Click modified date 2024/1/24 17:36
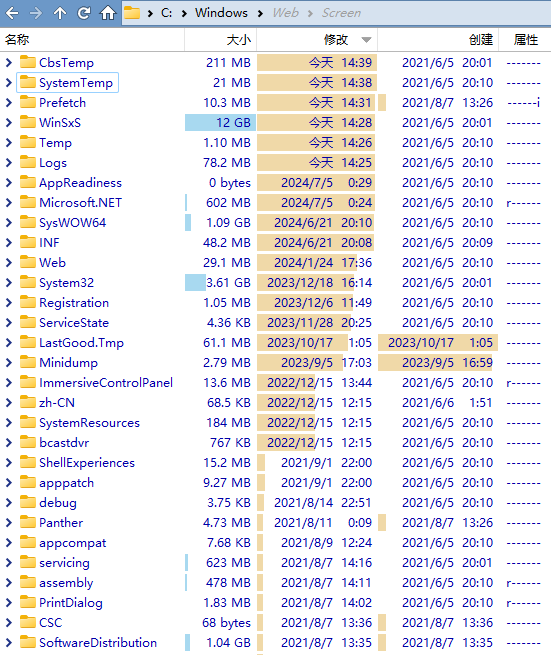 click(x=323, y=263)
